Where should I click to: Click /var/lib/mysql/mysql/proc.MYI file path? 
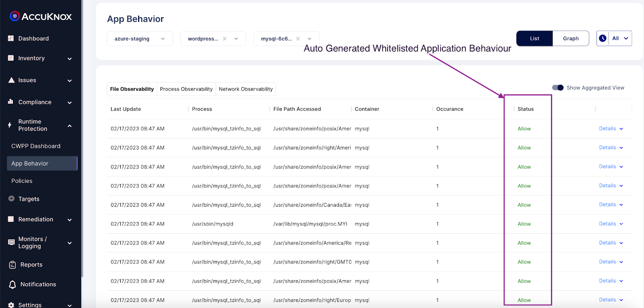pos(310,224)
